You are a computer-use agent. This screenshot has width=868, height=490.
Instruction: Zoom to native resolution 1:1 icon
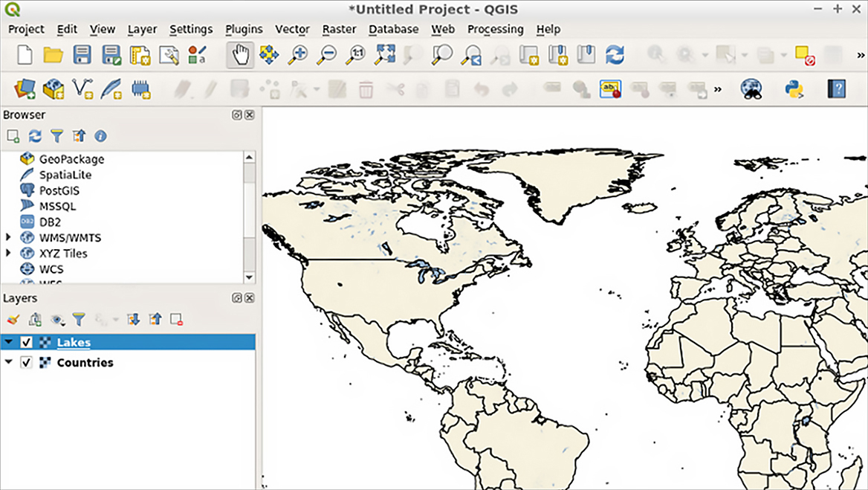point(356,55)
